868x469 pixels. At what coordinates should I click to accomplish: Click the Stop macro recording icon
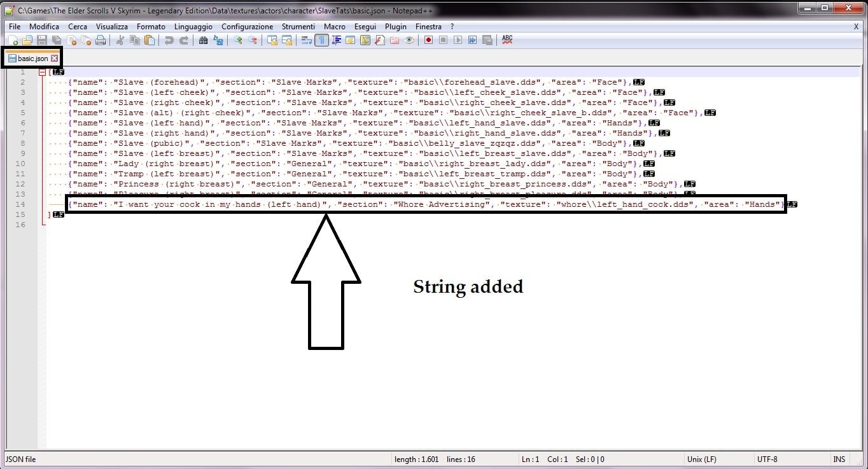click(443, 40)
